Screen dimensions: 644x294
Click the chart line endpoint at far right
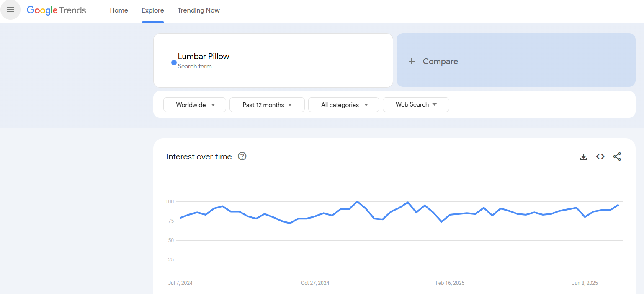tap(618, 205)
